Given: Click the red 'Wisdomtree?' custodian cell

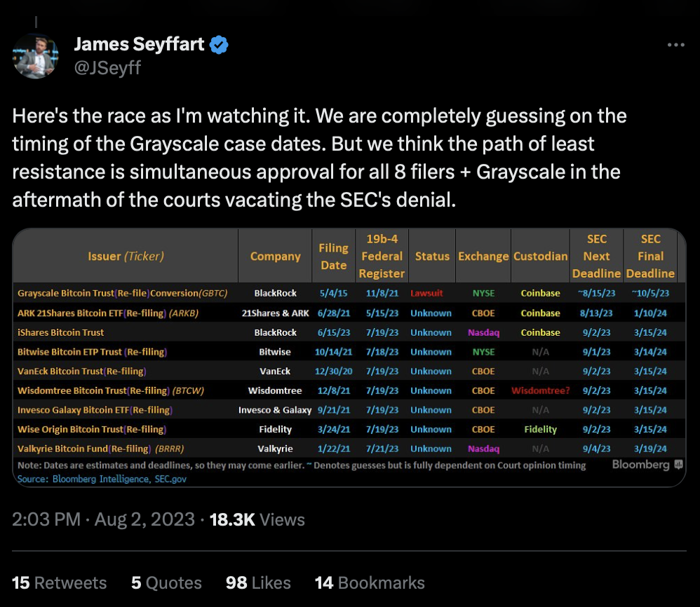Looking at the screenshot, I should 541,390.
